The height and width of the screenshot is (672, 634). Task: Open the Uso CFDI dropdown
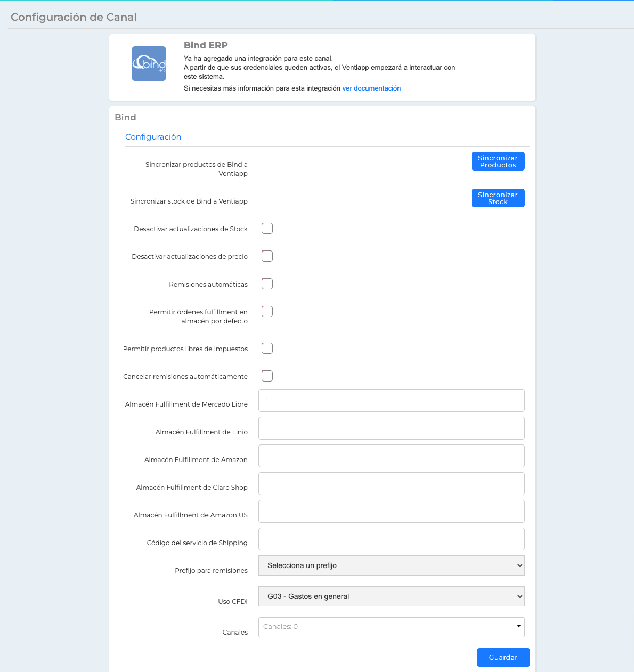(x=391, y=596)
